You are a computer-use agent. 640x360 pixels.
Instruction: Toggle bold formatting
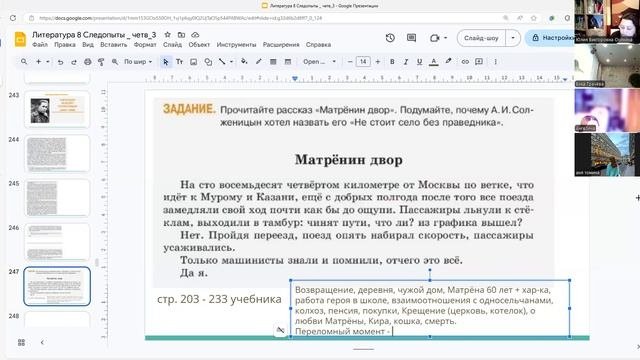[x=392, y=62]
